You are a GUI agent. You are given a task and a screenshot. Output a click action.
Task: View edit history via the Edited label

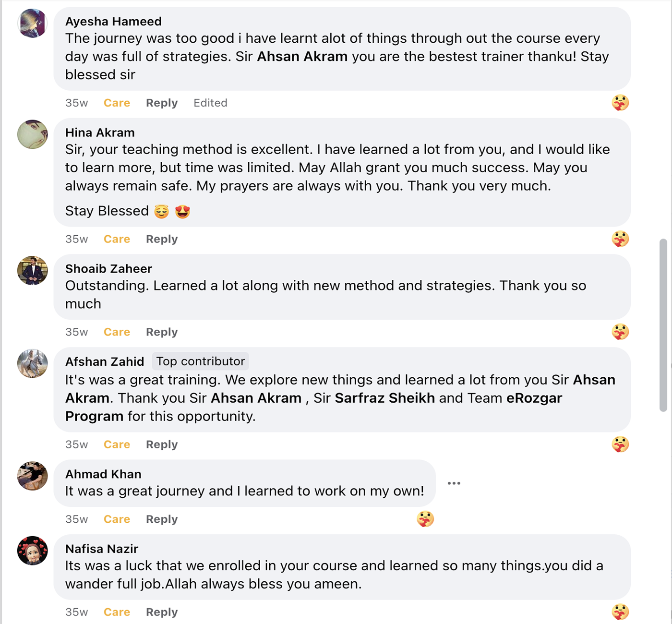(210, 103)
